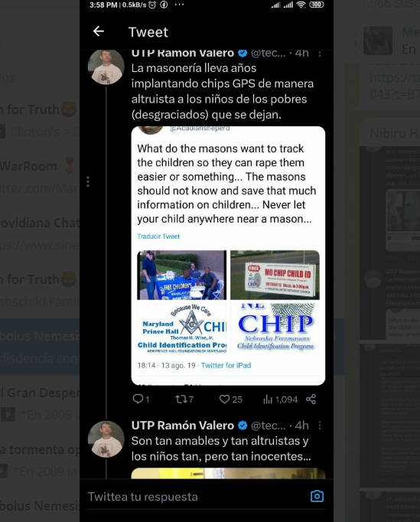Click the Traducir Tweet link
This screenshot has height=522, width=420.
(x=158, y=236)
